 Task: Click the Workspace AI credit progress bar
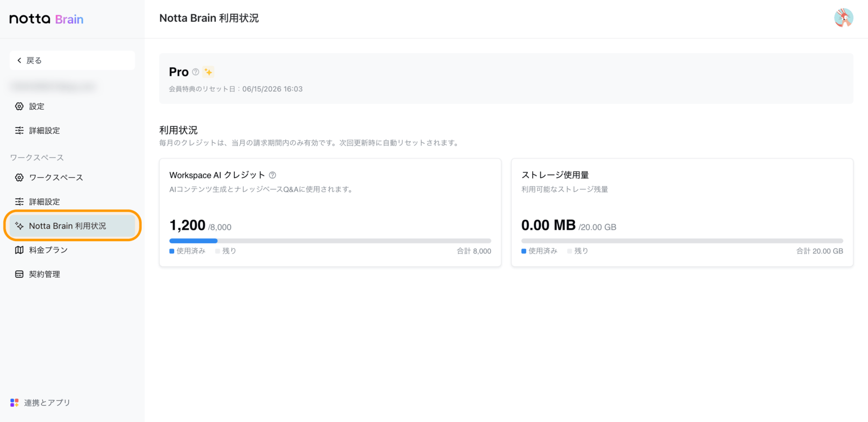(x=330, y=241)
